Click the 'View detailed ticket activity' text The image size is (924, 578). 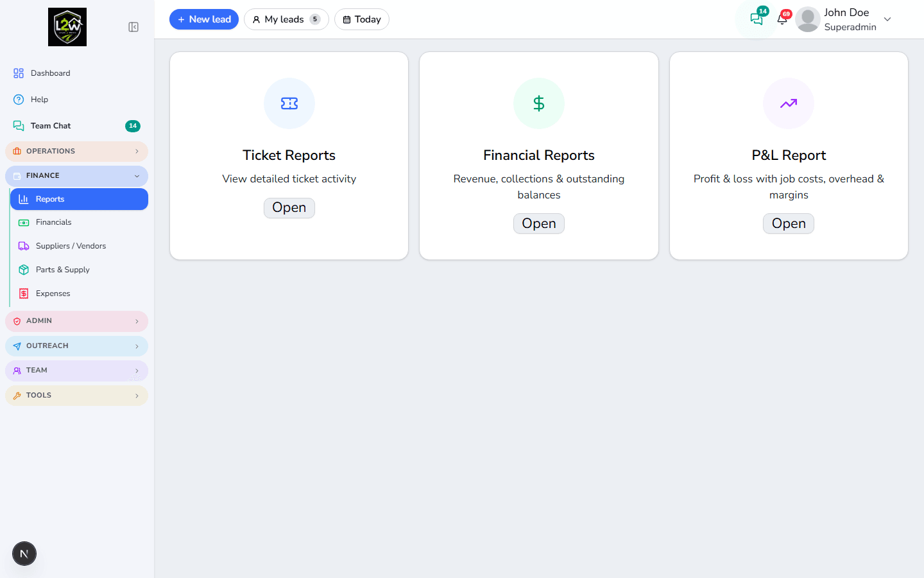click(289, 179)
